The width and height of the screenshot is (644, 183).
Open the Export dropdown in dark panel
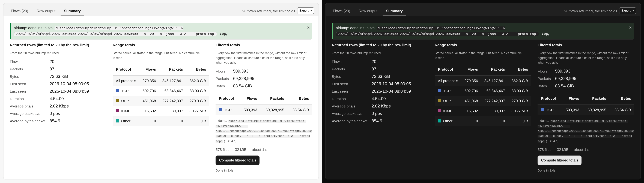coord(628,11)
